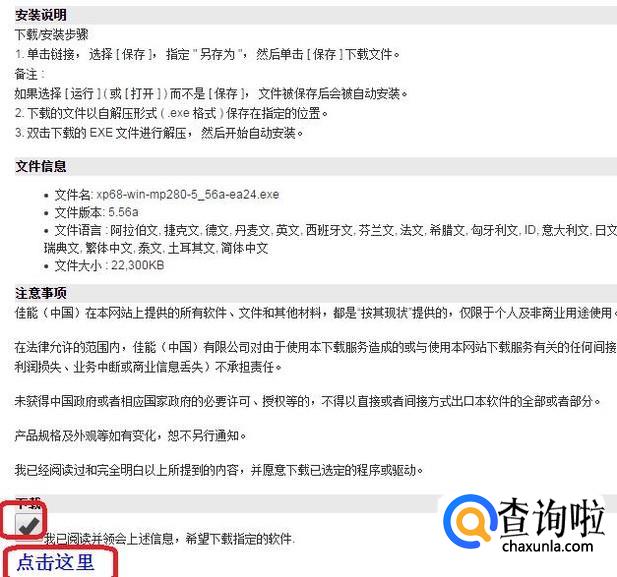Click the 点击这里 download link
Viewport: 617px width, 577px height.
55,562
